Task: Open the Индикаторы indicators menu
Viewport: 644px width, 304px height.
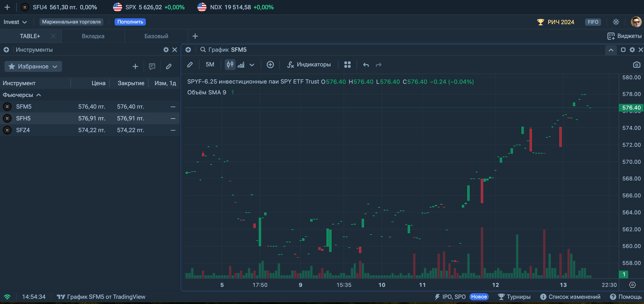Action: click(x=309, y=65)
